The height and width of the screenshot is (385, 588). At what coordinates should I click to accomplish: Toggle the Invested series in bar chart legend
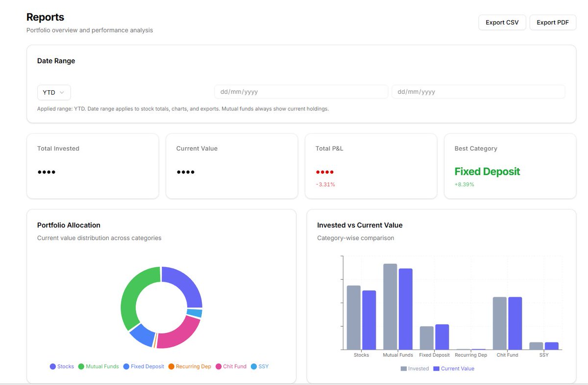coord(415,369)
